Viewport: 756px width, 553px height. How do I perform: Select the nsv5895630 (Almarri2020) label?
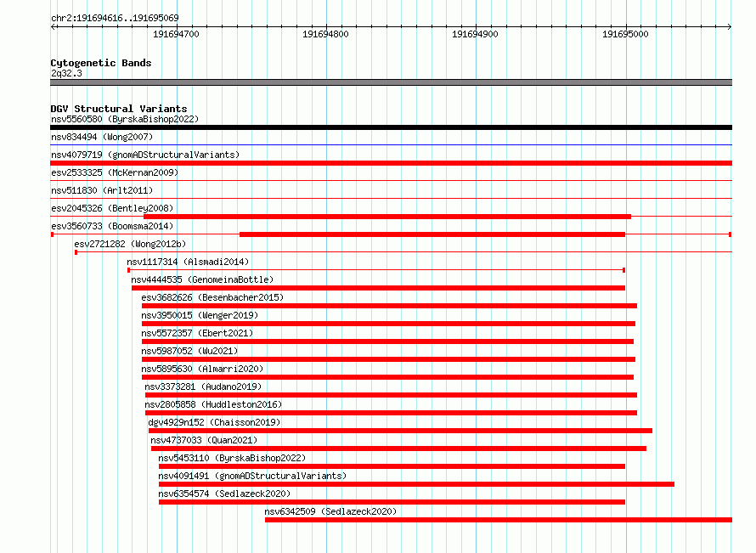[202, 369]
